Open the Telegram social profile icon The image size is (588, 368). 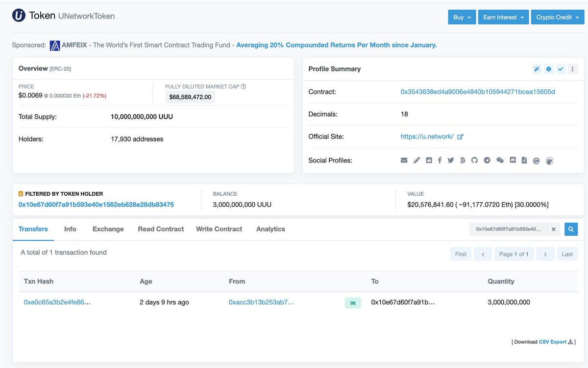click(487, 160)
